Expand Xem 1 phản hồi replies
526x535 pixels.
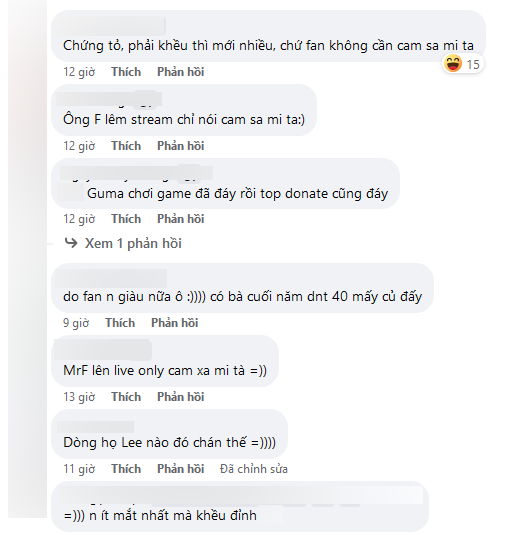(x=133, y=243)
